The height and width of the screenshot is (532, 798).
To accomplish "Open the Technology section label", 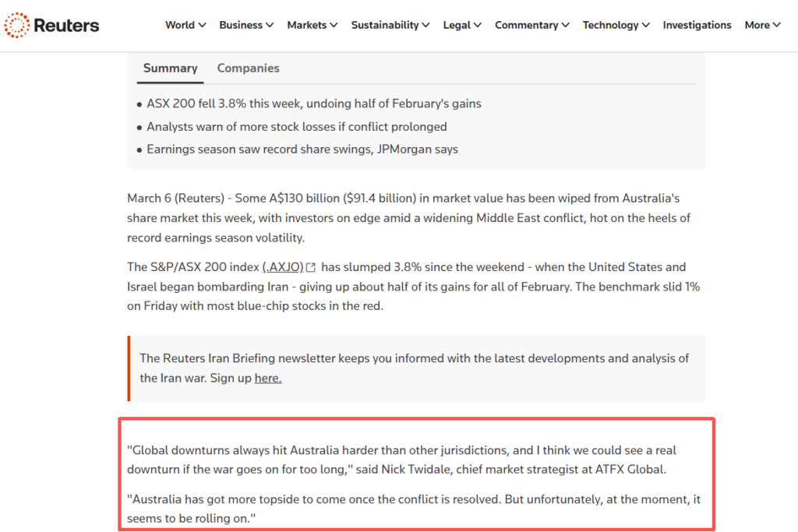I will tap(610, 25).
